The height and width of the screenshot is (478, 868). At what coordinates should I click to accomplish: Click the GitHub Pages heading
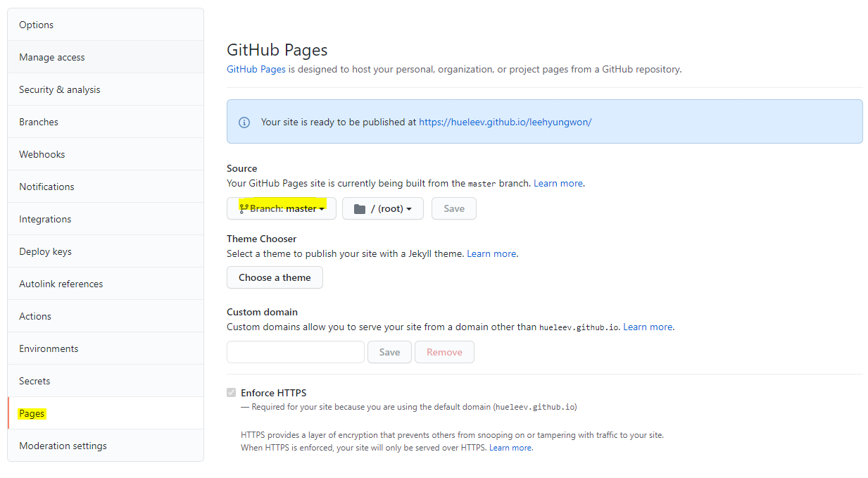coord(277,50)
